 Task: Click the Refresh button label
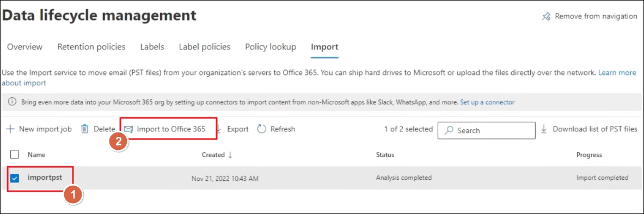(283, 129)
